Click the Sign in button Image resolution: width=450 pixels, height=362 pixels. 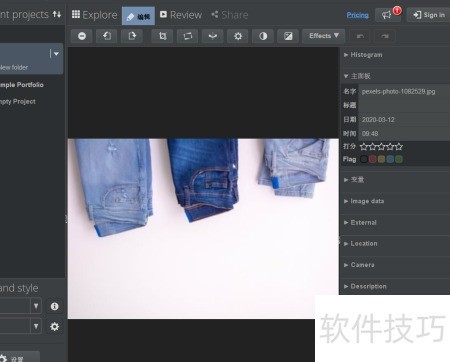[429, 15]
